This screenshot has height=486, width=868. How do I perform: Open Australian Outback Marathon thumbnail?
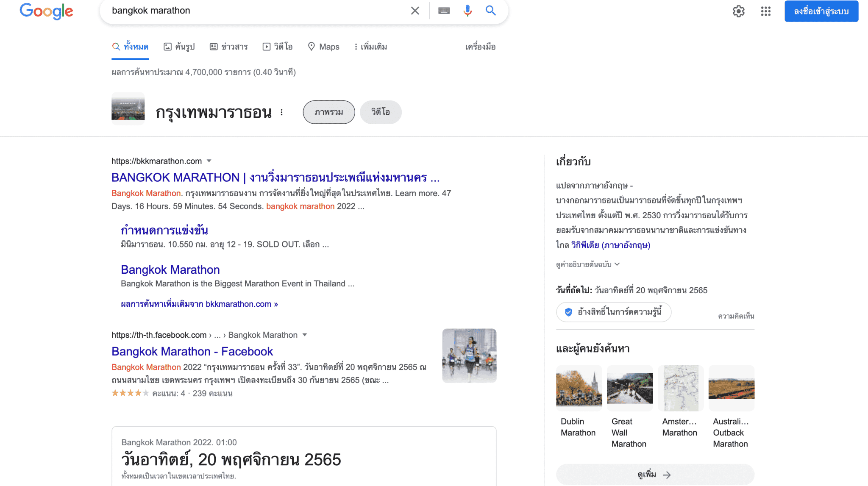(732, 388)
